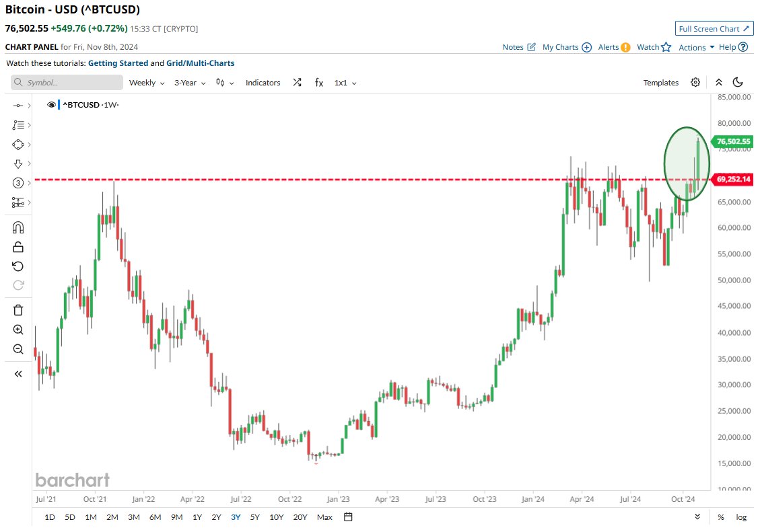760x532 pixels.
Task: Select the 6M range
Action: (x=155, y=517)
